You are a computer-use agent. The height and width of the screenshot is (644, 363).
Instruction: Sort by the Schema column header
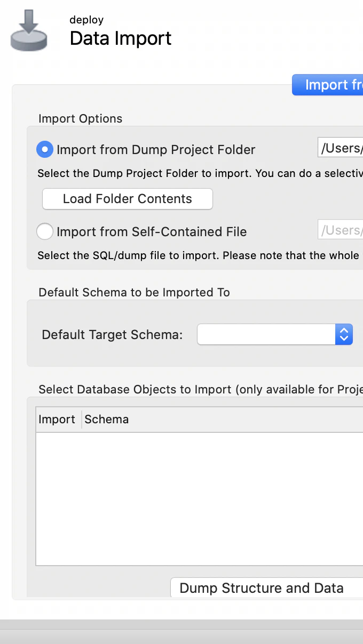coord(107,420)
